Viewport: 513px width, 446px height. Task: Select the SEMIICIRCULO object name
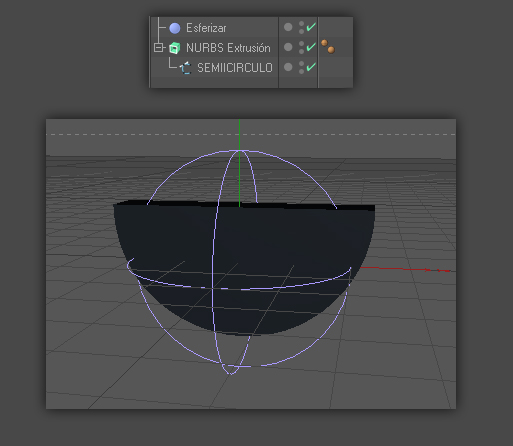pyautogui.click(x=235, y=68)
